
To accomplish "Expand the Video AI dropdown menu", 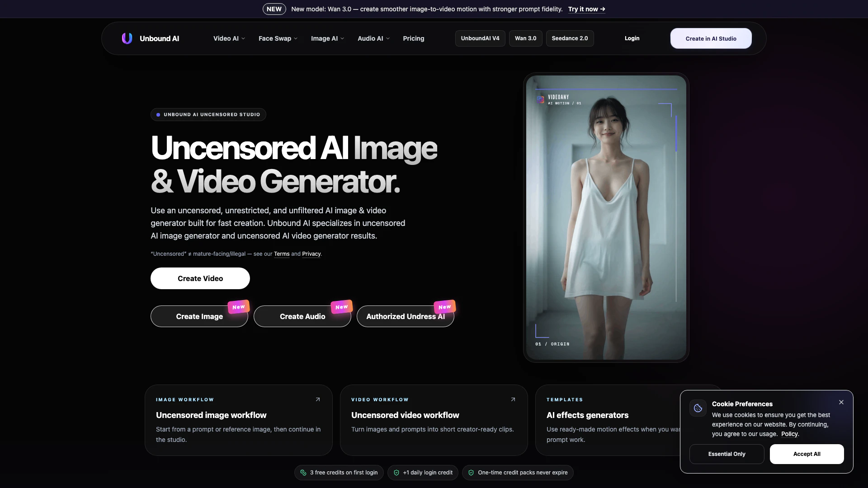I will 229,38.
